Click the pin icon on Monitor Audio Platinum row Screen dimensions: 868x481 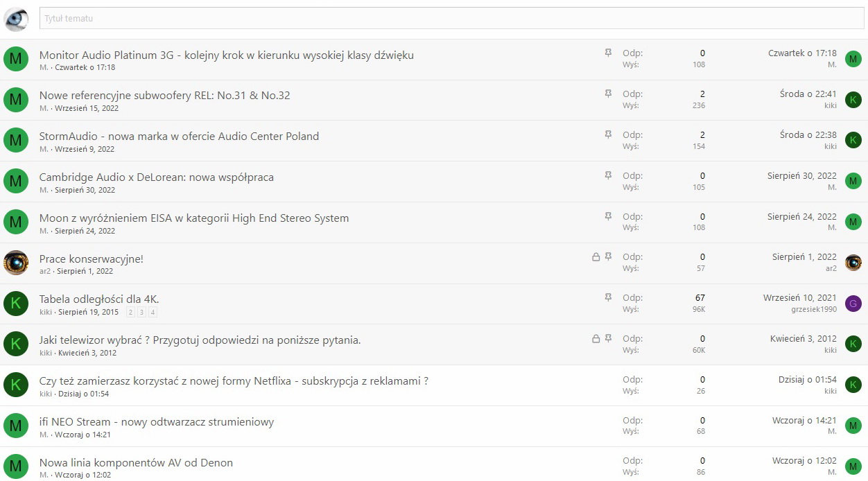(608, 53)
